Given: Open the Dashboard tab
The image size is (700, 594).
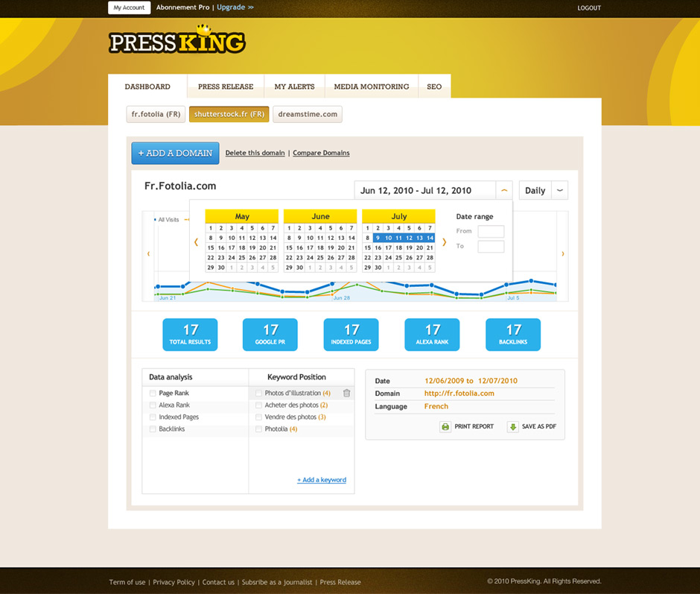Looking at the screenshot, I should [x=147, y=86].
